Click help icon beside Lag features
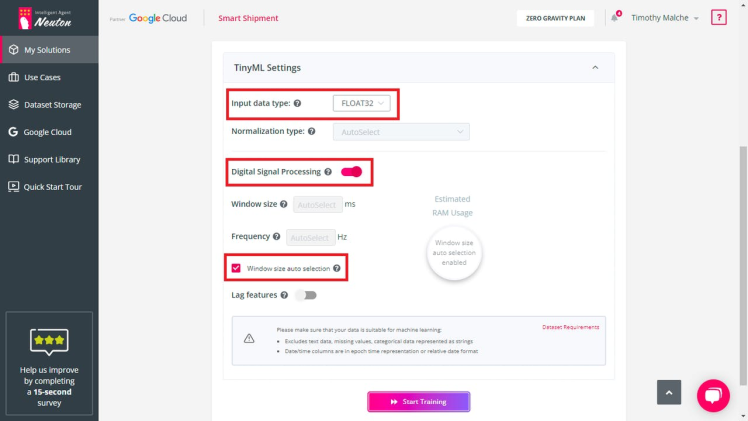The height and width of the screenshot is (421, 748). 285,295
